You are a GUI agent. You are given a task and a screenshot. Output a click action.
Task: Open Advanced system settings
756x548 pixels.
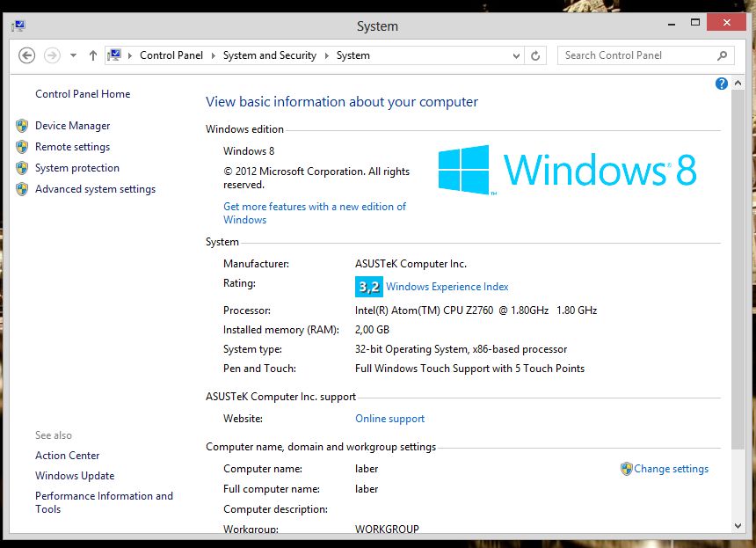coord(96,189)
